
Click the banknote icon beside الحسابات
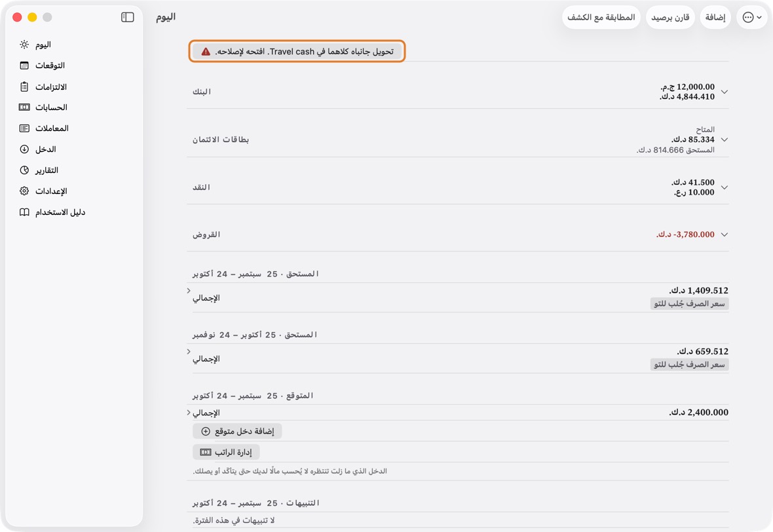tap(24, 107)
